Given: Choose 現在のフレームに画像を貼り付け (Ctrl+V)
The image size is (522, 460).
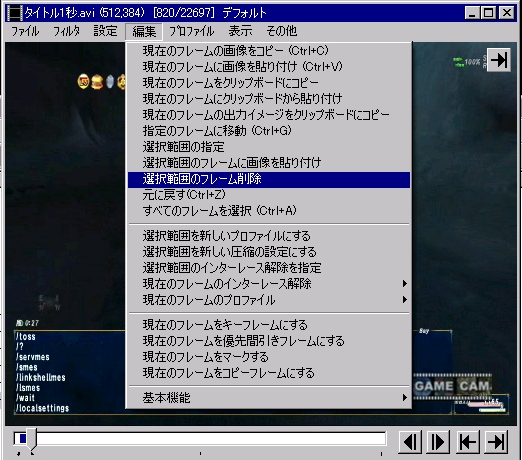Looking at the screenshot, I should [x=269, y=67].
